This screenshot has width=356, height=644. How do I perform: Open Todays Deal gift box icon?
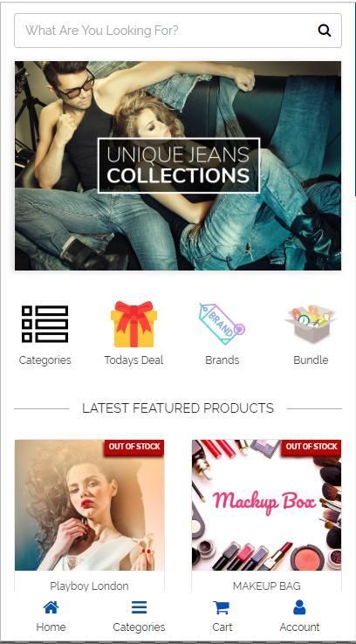tap(133, 324)
